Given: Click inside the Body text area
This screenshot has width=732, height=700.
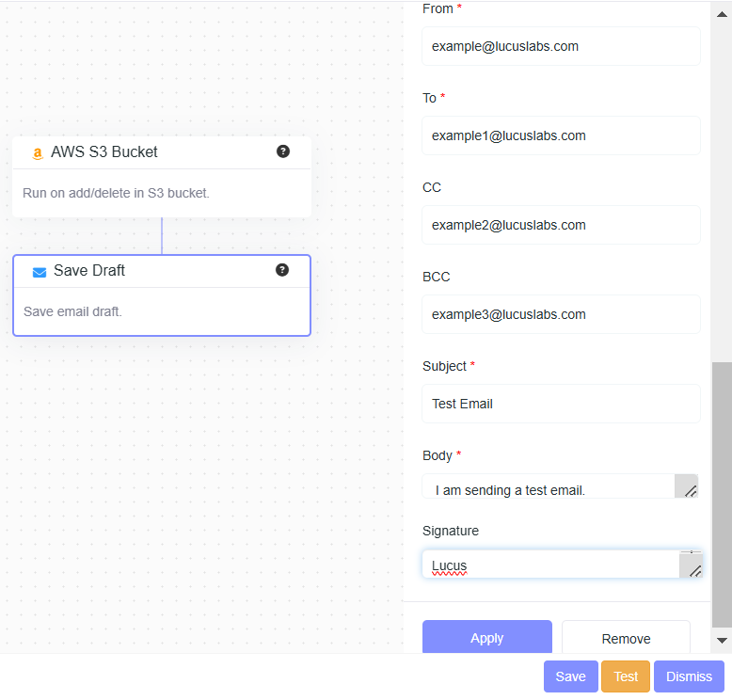Looking at the screenshot, I should [548, 487].
